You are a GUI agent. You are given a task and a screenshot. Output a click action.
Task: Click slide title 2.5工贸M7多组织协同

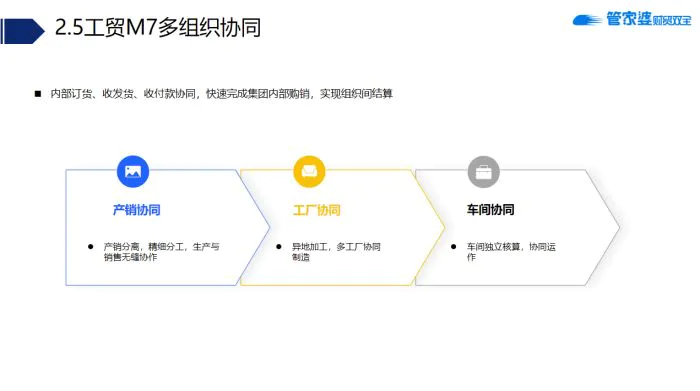point(158,27)
